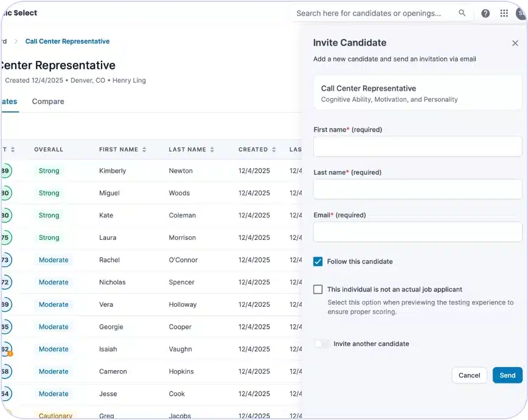The image size is (528, 420).
Task: Open the apps grid icon
Action: pyautogui.click(x=504, y=13)
